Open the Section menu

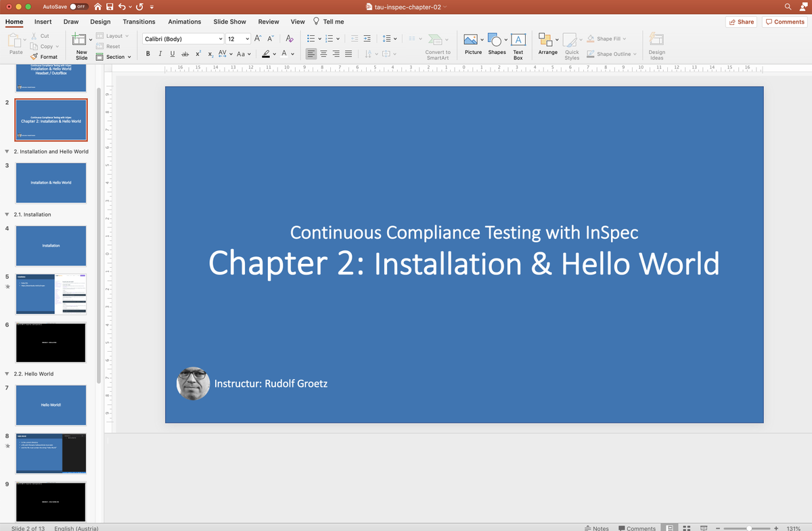pyautogui.click(x=112, y=57)
